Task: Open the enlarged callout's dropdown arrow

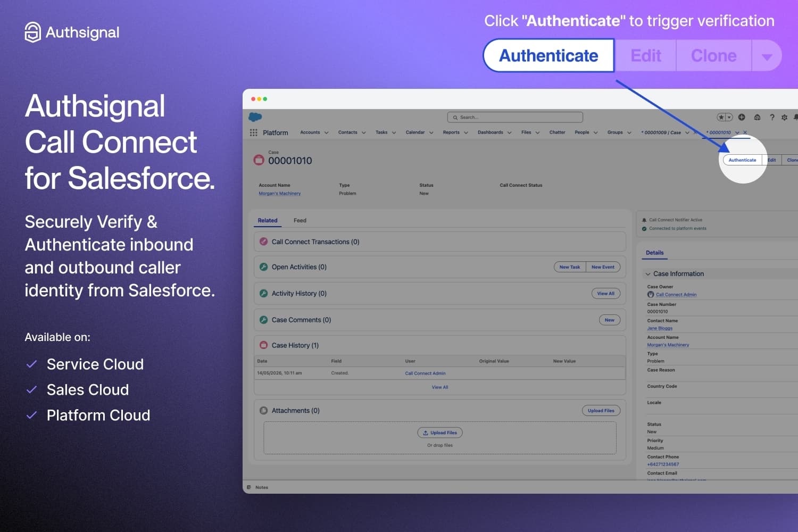Action: click(767, 56)
